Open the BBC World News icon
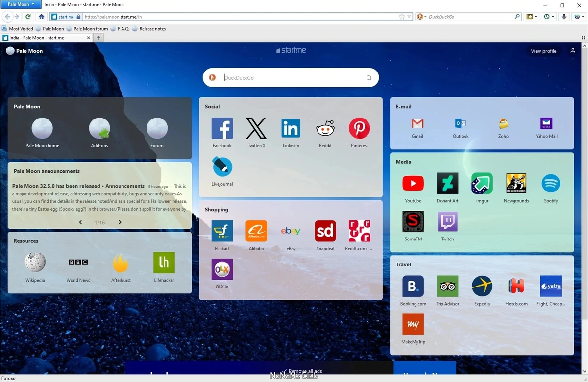 78,263
